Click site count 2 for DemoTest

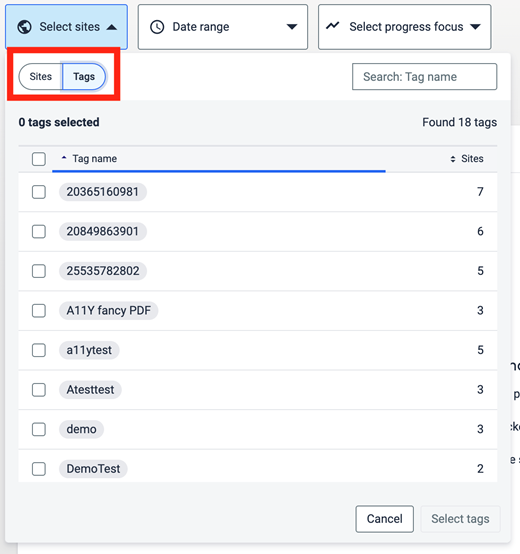(480, 469)
